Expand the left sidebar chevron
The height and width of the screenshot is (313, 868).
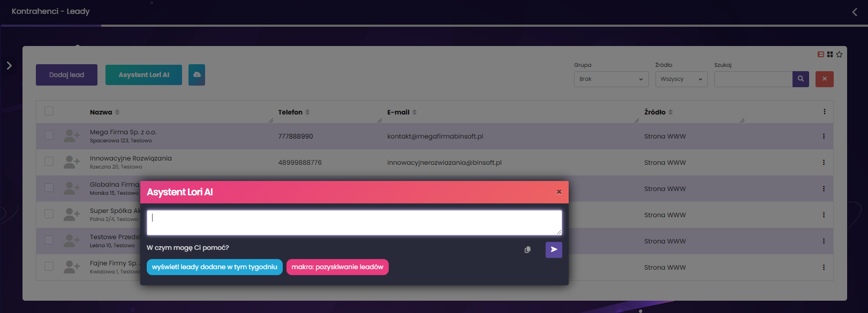click(x=9, y=65)
